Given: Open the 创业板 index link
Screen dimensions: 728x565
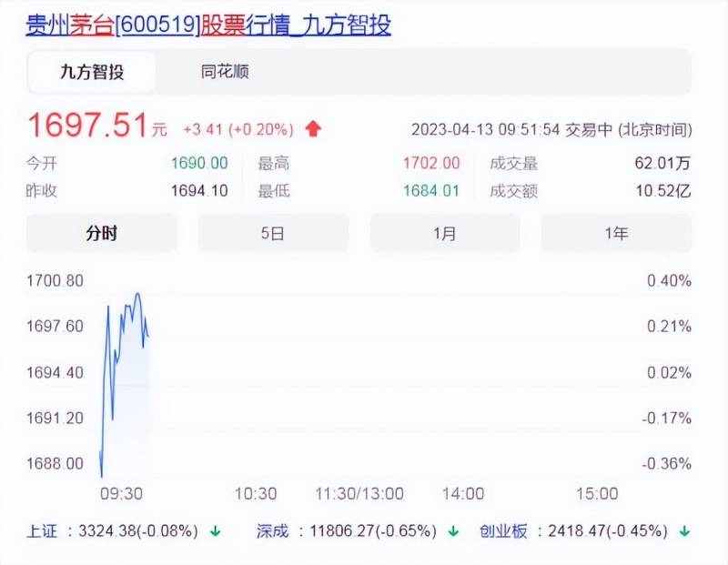Looking at the screenshot, I should (x=503, y=530).
